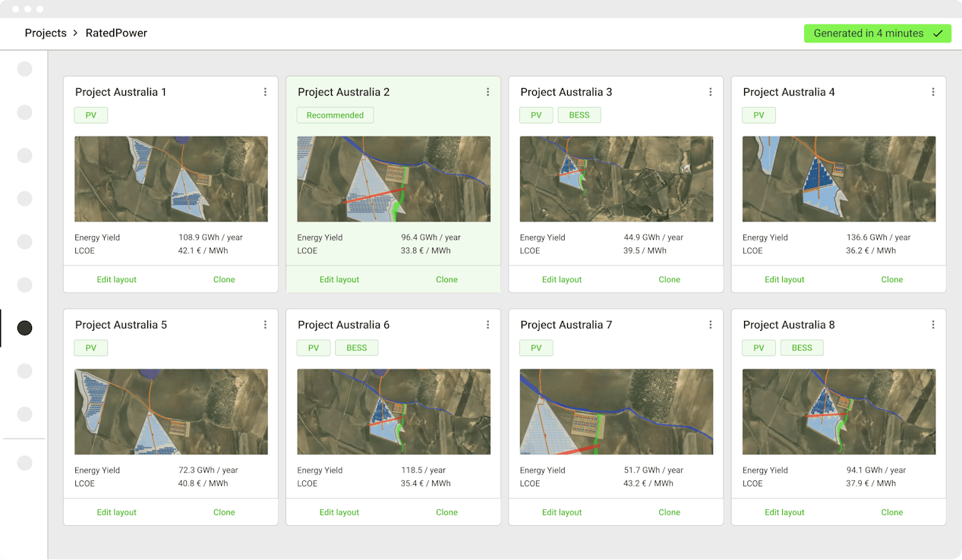Click the BESS tag on Project Australia 6
This screenshot has height=560, width=962.
(x=357, y=348)
